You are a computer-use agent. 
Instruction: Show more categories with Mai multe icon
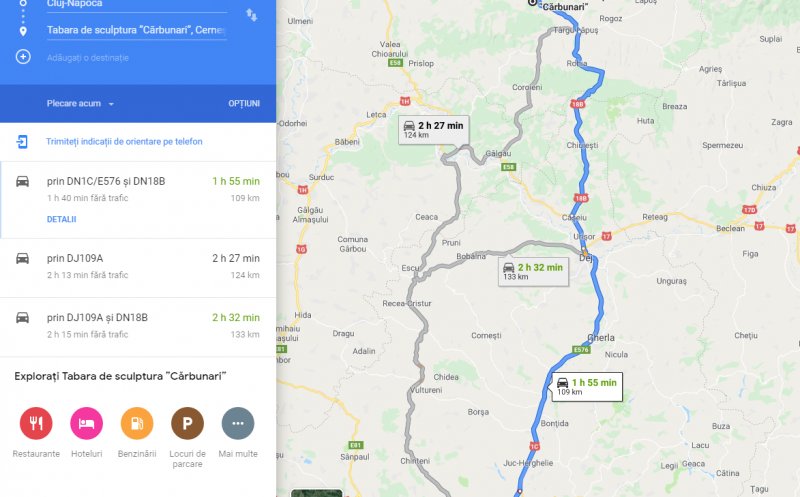tap(238, 423)
